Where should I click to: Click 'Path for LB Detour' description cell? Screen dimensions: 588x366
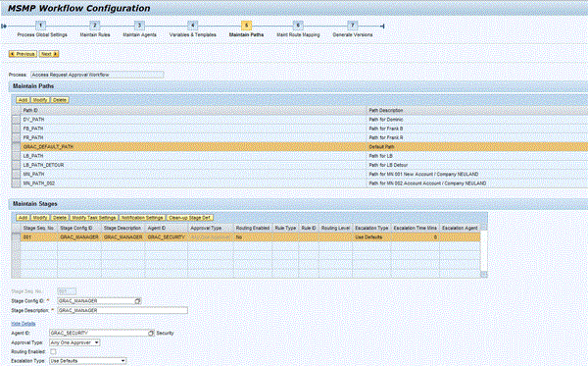click(476, 165)
